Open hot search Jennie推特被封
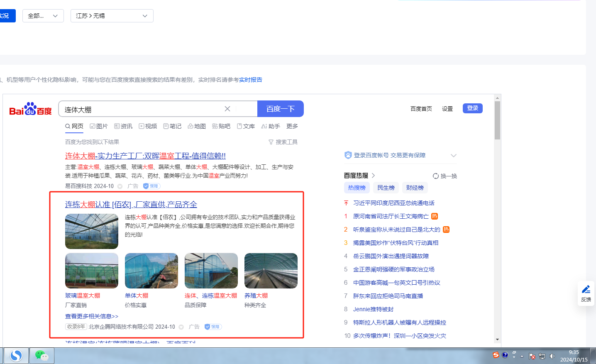 (x=374, y=309)
